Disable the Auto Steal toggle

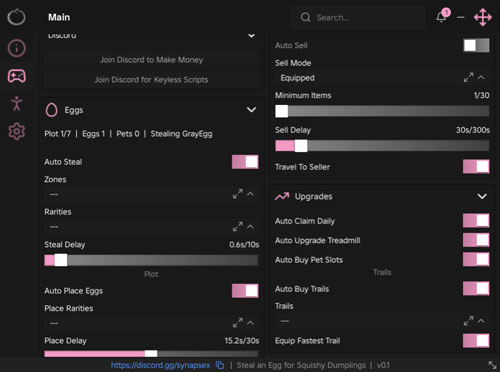coord(245,162)
